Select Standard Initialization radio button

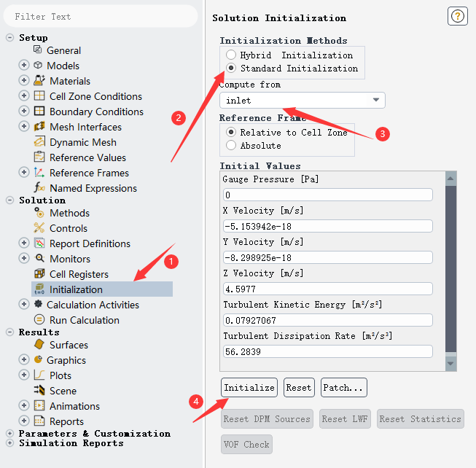click(x=231, y=69)
